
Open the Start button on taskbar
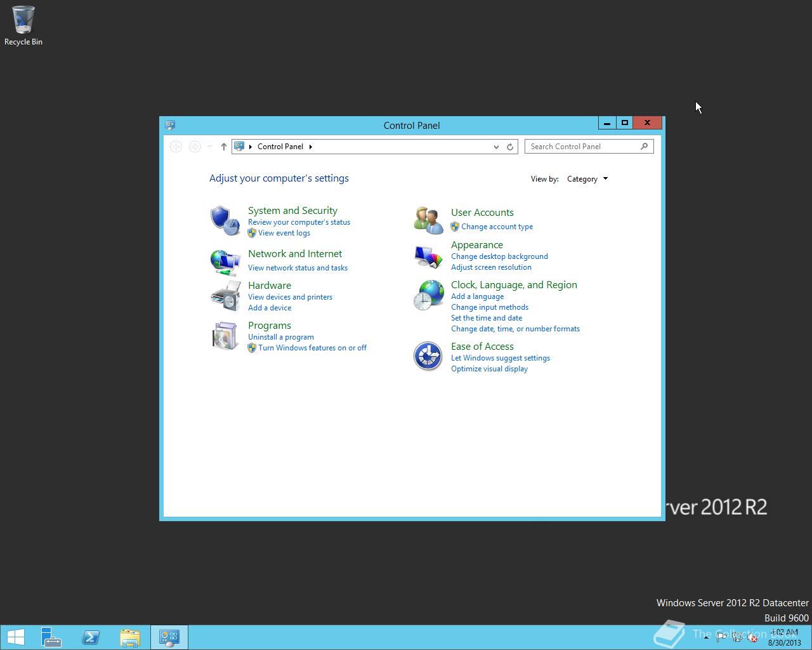point(16,637)
